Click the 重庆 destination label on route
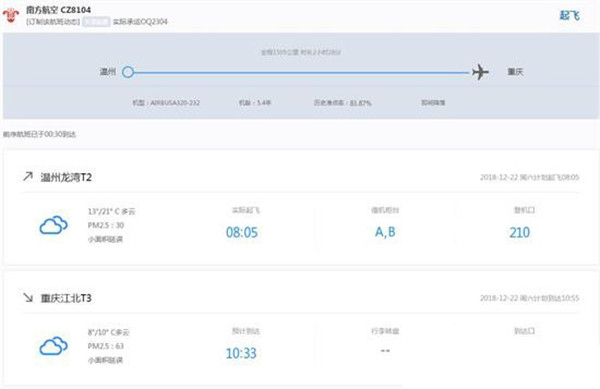 pyautogui.click(x=515, y=72)
